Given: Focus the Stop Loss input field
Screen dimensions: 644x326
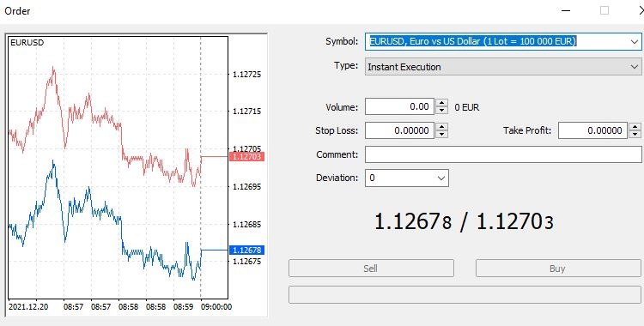Looking at the screenshot, I should tap(399, 130).
